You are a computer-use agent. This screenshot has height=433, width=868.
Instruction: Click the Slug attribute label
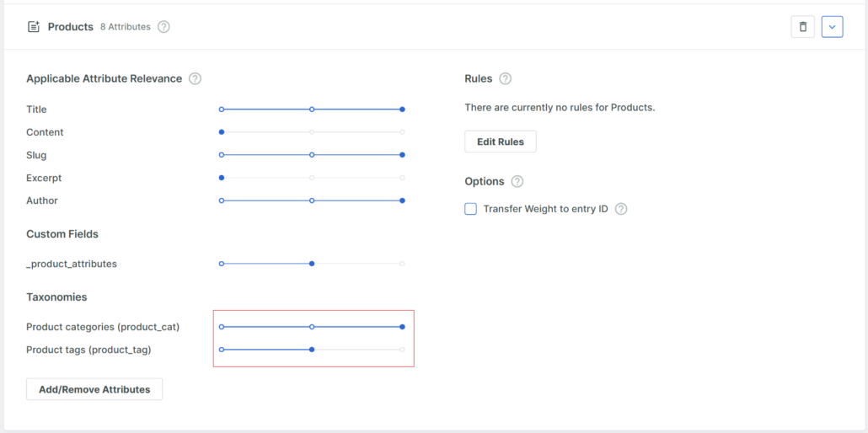(x=36, y=155)
